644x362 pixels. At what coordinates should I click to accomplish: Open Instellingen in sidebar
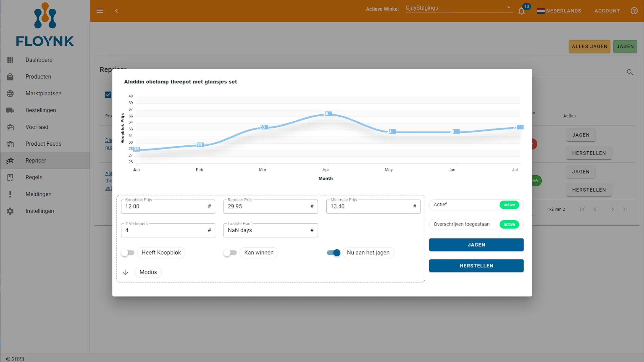[x=45, y=211]
